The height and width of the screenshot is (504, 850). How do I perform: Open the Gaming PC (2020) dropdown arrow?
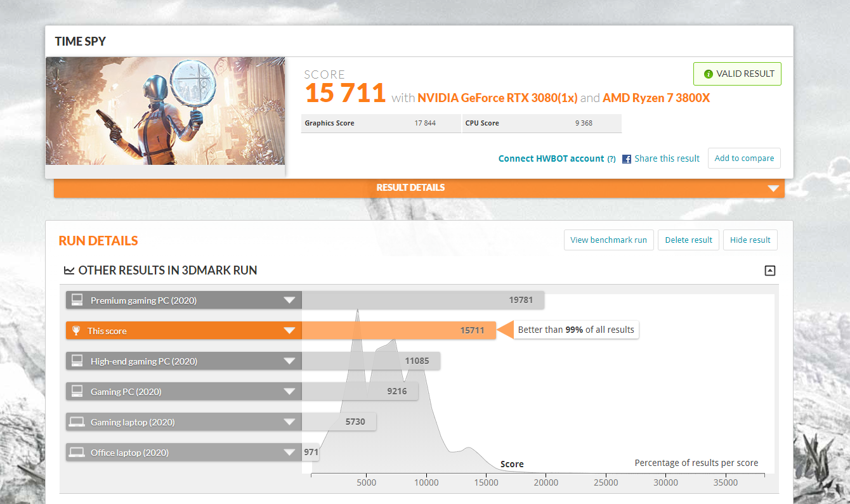click(289, 392)
